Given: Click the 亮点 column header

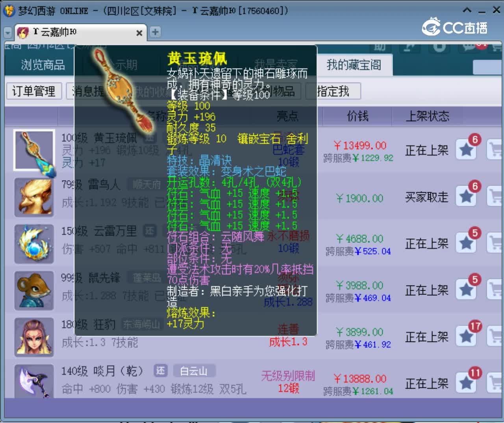Looking at the screenshot, I should point(287,116).
